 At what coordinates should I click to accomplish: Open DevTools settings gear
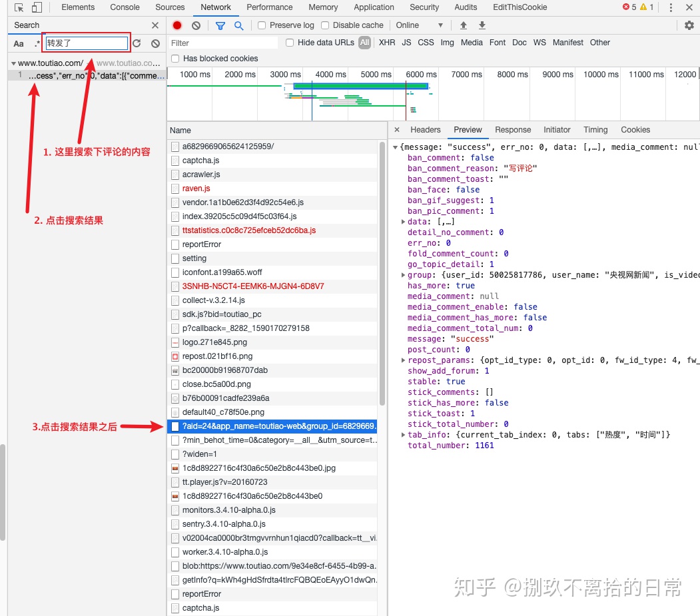689,25
